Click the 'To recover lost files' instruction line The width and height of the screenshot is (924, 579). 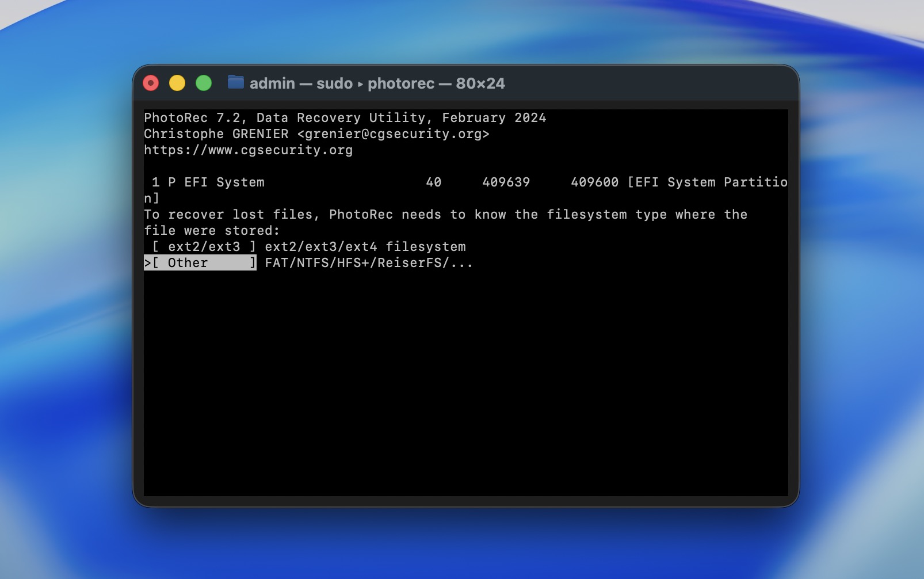click(x=445, y=215)
